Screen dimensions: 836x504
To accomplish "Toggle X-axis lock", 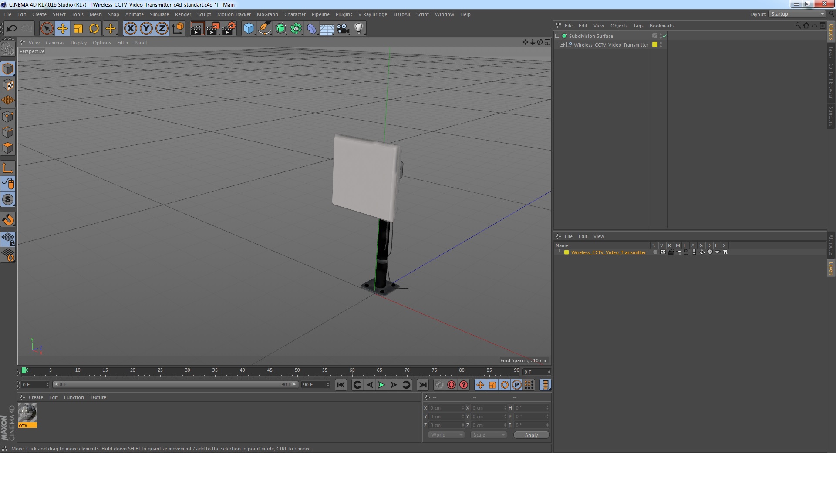I will (130, 29).
